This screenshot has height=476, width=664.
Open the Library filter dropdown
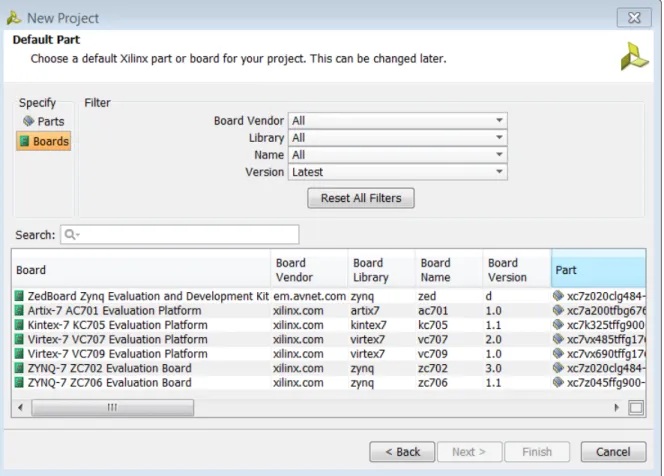tap(398, 138)
